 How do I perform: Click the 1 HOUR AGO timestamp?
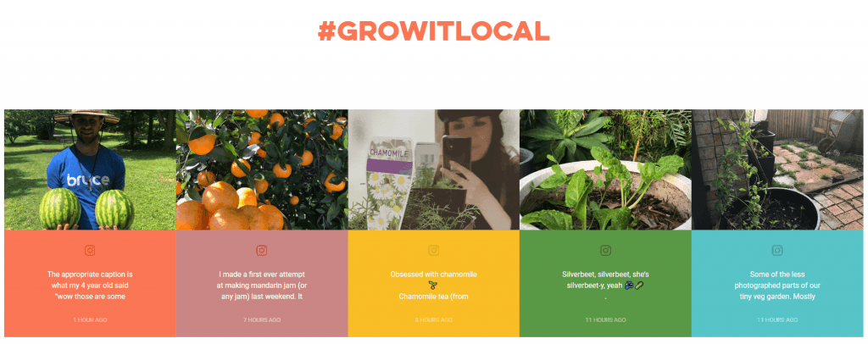click(x=90, y=320)
